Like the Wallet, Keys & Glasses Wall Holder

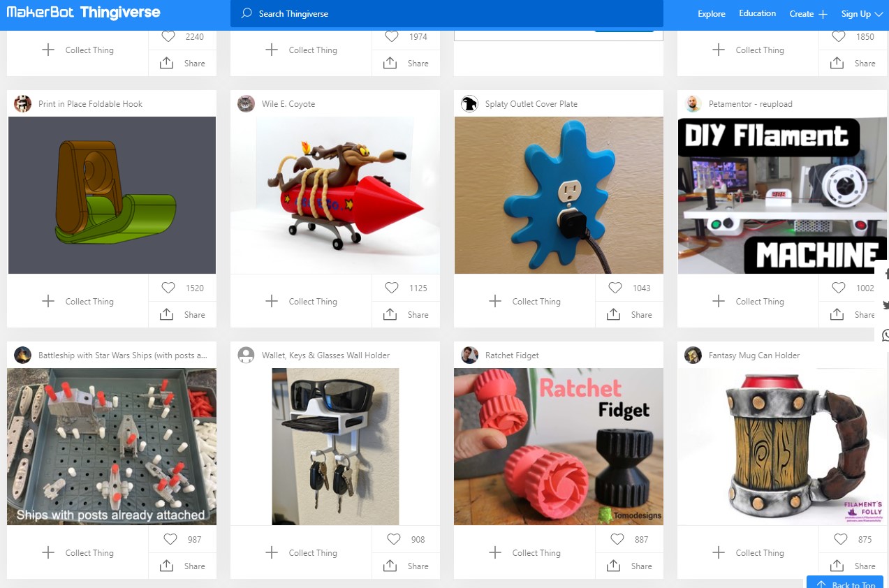coord(394,539)
